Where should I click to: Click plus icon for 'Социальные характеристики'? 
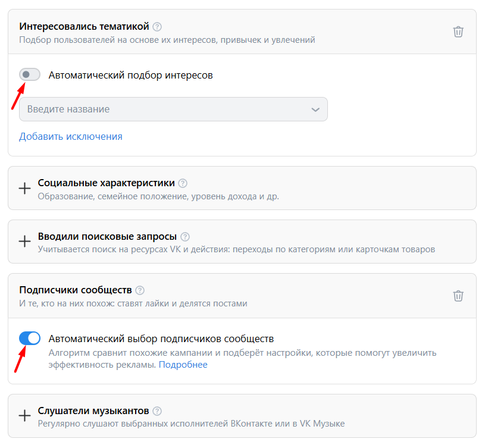24,189
